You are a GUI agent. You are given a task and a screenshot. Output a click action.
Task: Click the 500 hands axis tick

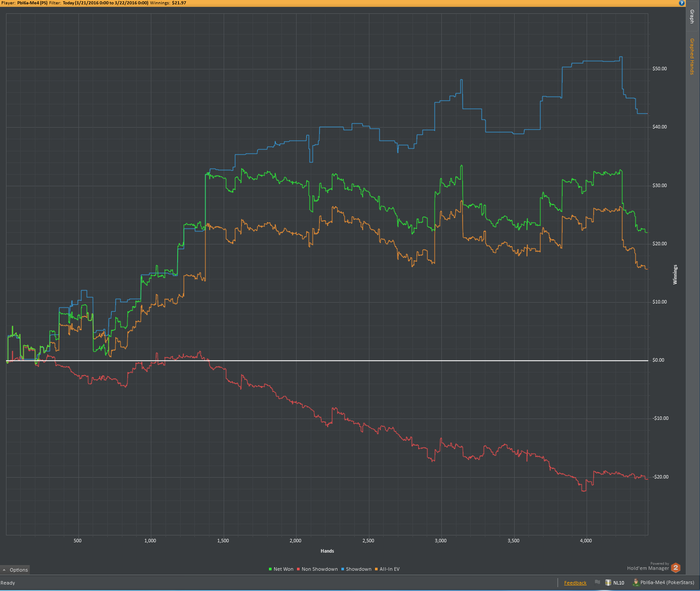click(78, 541)
